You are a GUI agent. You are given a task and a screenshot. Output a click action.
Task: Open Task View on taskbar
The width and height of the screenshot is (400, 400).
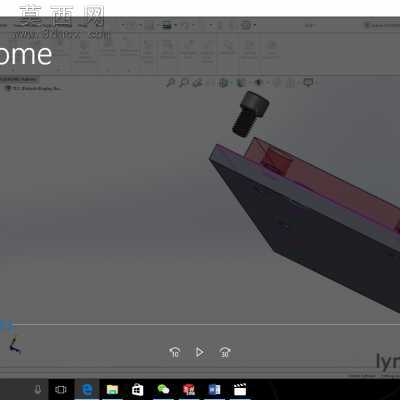click(61, 389)
